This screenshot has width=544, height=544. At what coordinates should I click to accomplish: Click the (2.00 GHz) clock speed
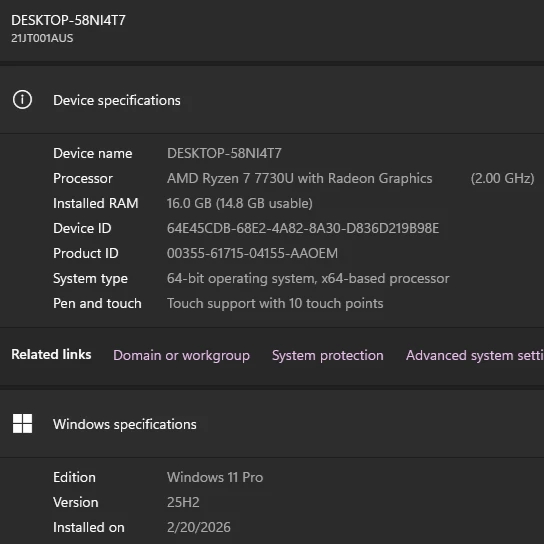click(502, 178)
